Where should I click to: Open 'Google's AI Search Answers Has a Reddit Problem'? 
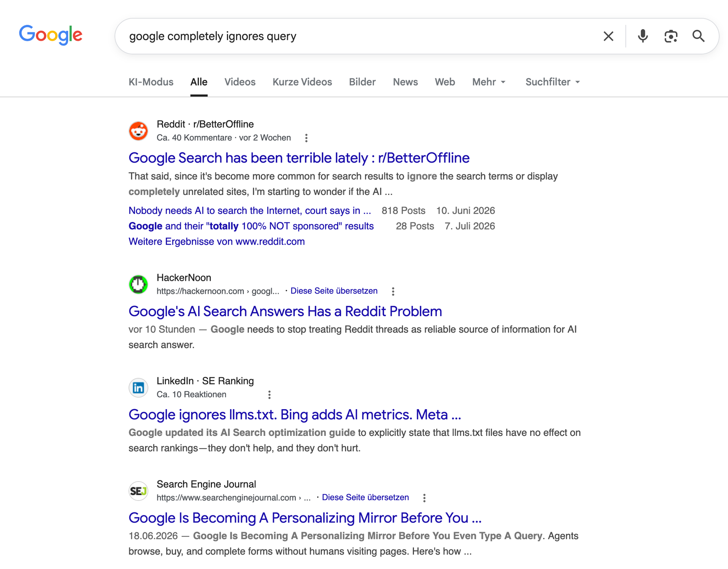[285, 311]
